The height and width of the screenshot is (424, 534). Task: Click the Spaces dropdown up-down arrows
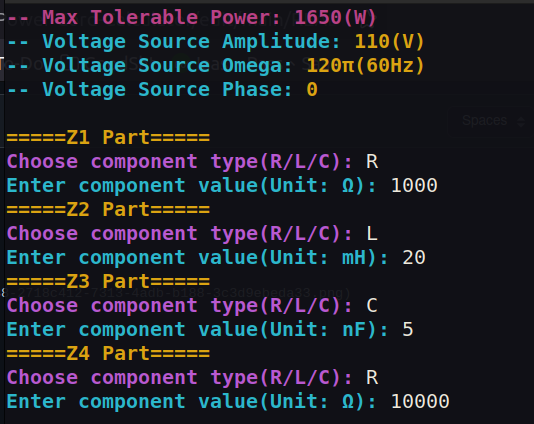coord(520,122)
